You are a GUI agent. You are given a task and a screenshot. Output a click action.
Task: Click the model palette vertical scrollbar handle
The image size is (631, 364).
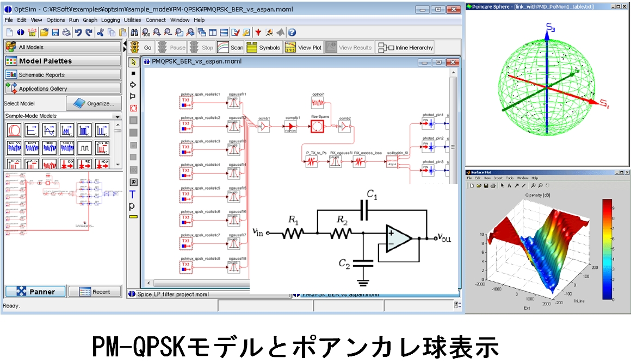tap(117, 130)
